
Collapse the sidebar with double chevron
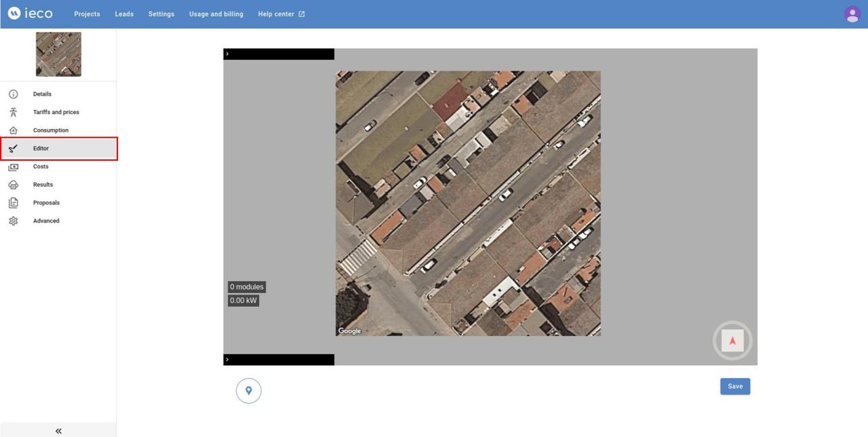click(x=58, y=431)
